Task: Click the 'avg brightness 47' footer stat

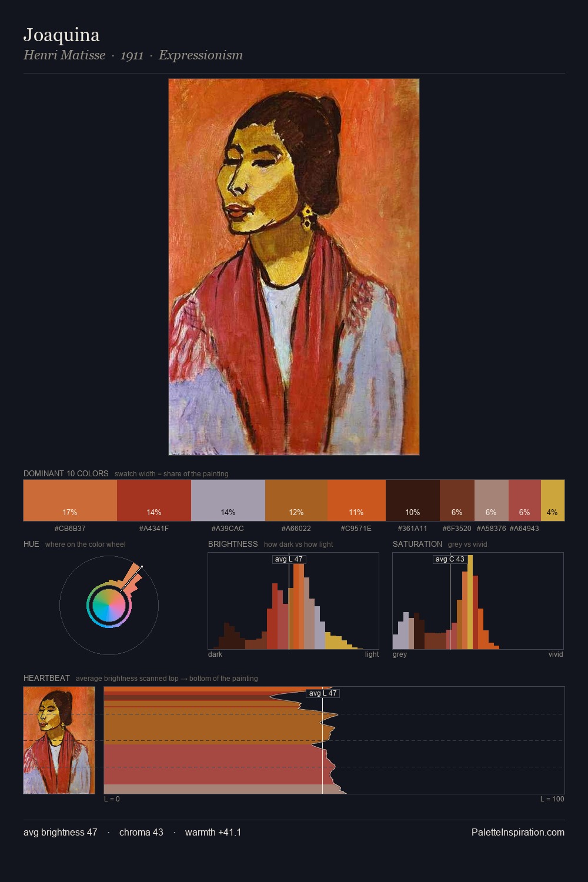Action: pos(60,832)
